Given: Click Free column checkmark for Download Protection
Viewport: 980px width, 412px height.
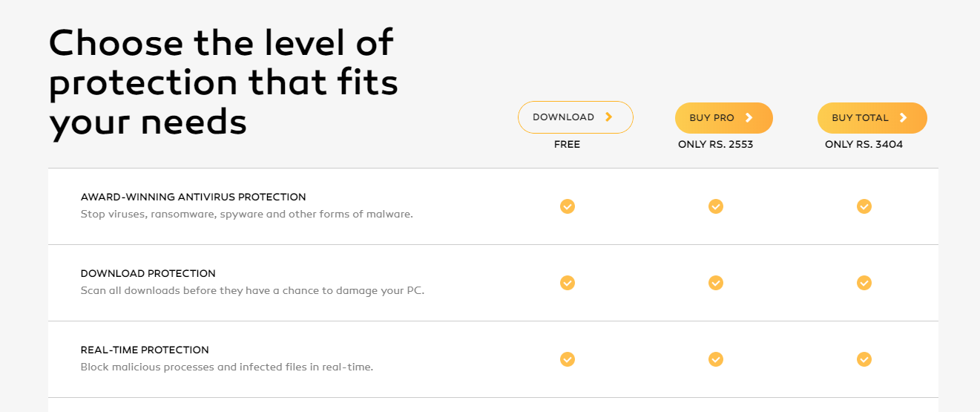Looking at the screenshot, I should (568, 283).
